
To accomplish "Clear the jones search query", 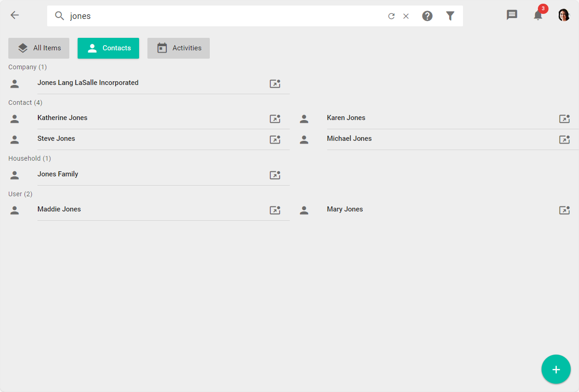I will tap(406, 15).
